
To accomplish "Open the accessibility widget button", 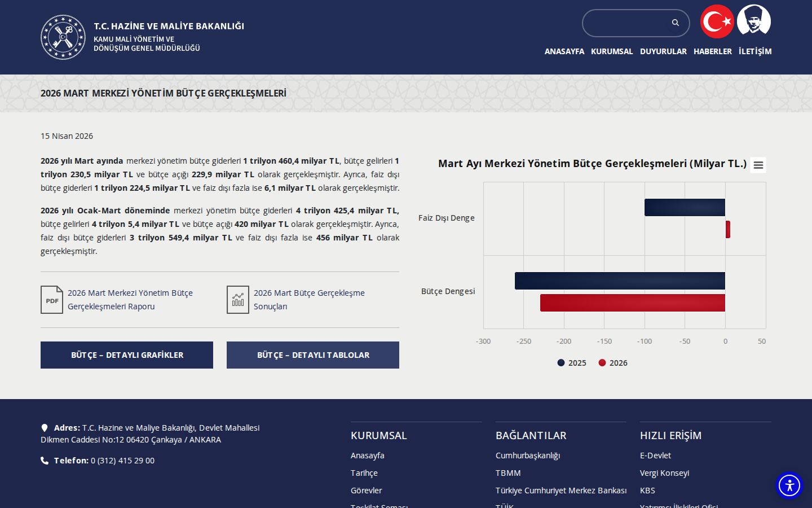I will tap(789, 485).
